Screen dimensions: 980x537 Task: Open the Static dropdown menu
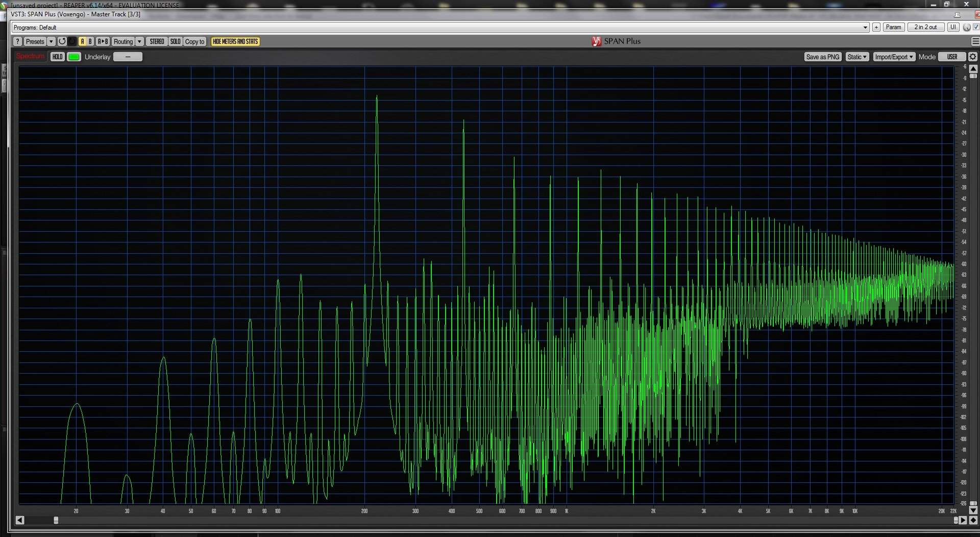tap(856, 57)
